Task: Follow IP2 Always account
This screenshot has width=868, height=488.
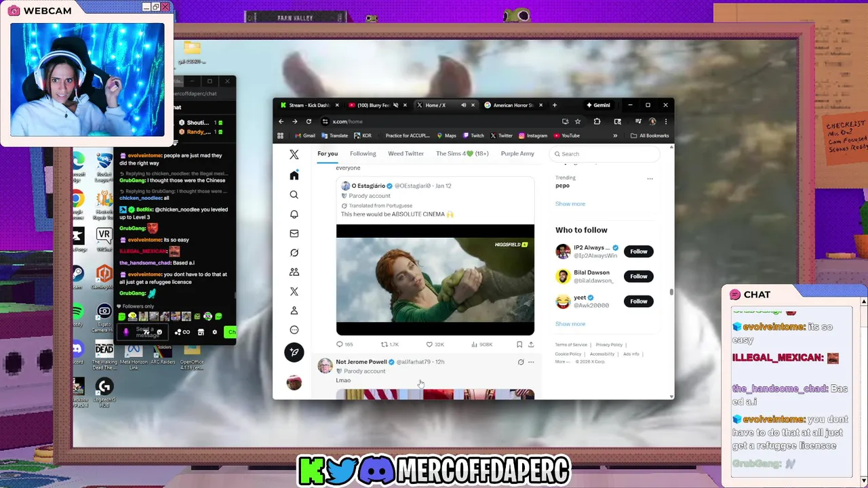Action: click(x=639, y=251)
